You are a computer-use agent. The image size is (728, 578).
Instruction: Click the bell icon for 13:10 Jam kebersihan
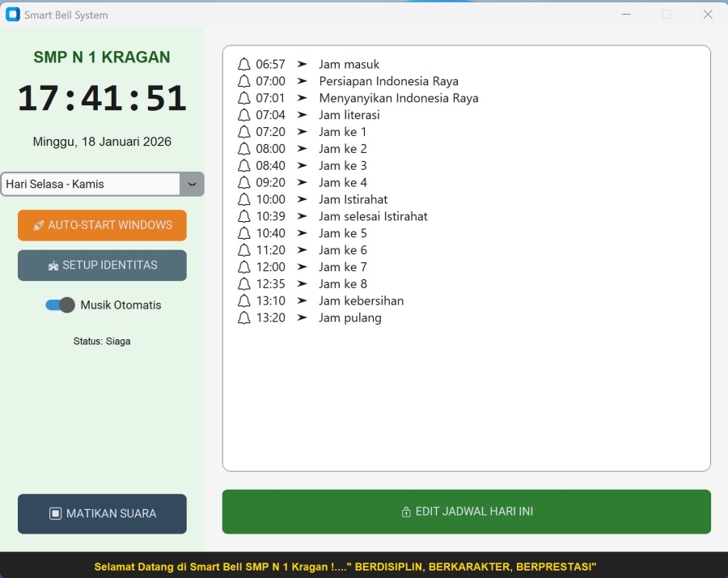coord(244,301)
